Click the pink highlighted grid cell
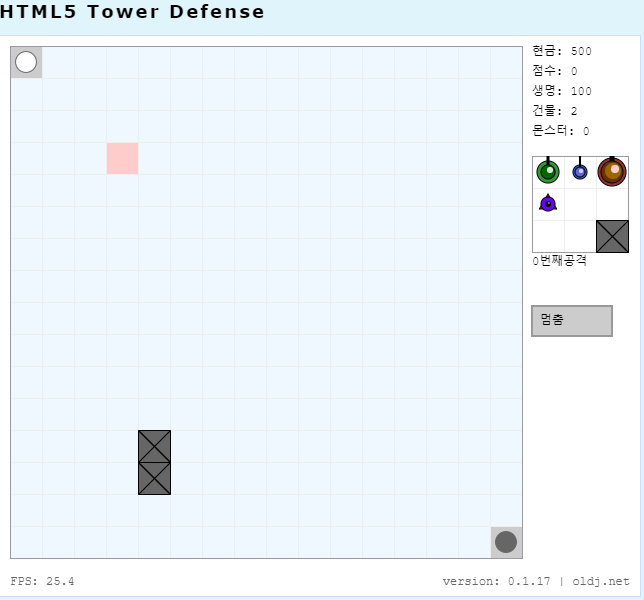 coord(122,159)
